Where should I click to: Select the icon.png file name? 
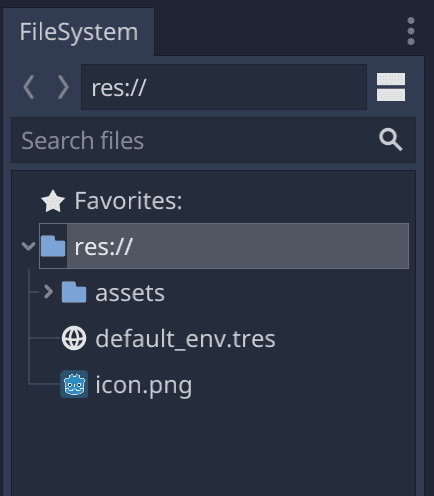coord(144,385)
